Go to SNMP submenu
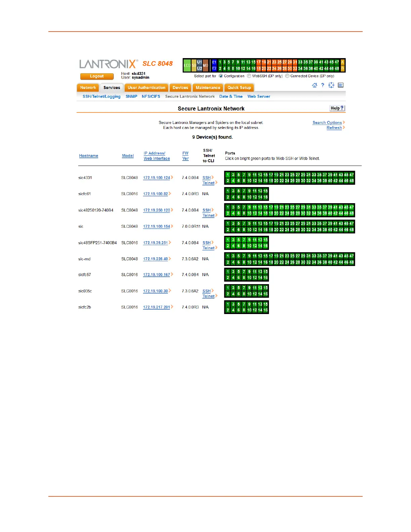Image resolution: width=411 pixels, height=532 pixels. coord(131,96)
